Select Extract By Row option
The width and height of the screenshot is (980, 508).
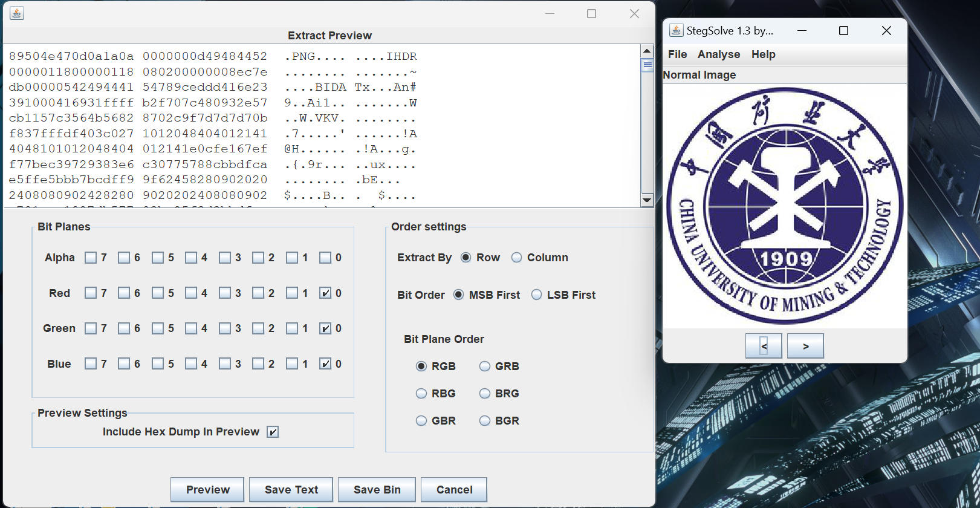point(466,258)
